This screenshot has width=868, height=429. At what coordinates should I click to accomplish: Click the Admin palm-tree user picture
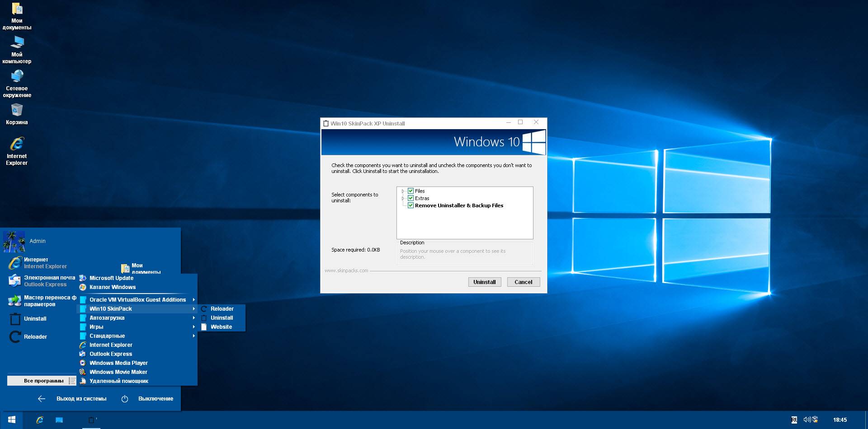(14, 242)
